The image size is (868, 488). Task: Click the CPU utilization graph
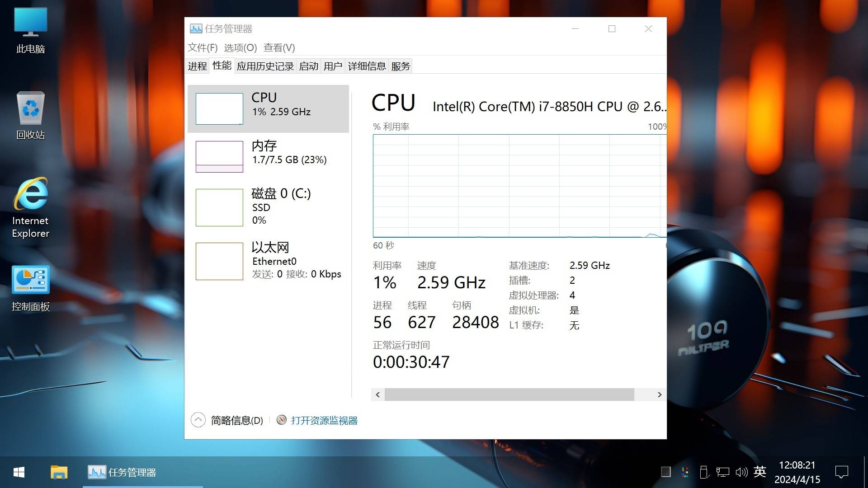[x=519, y=186]
